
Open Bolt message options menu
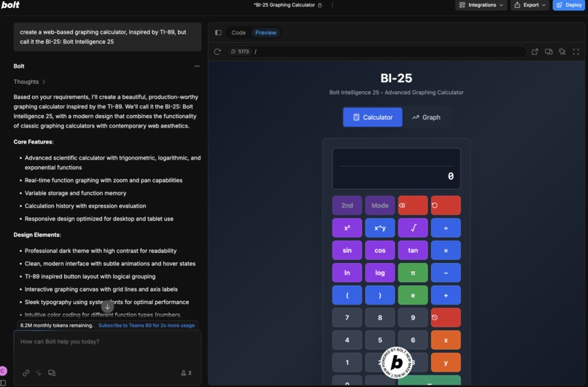197,66
